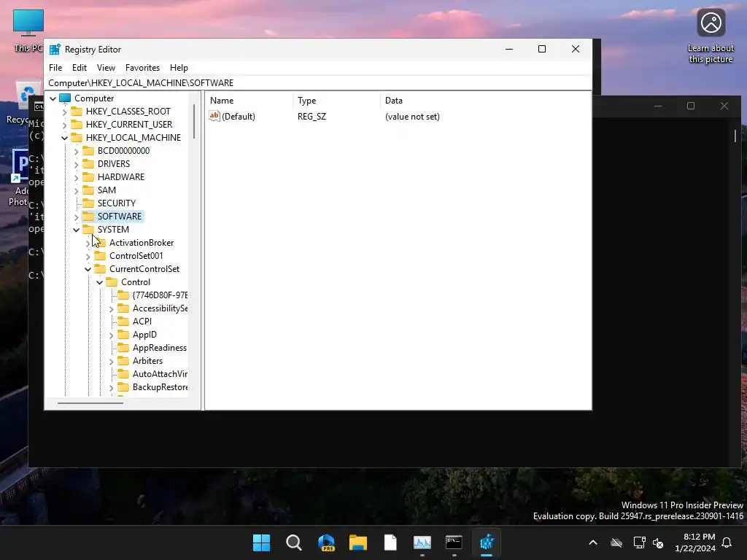Collapse the Control key
Viewport: 747px width, 560px height.
99,282
